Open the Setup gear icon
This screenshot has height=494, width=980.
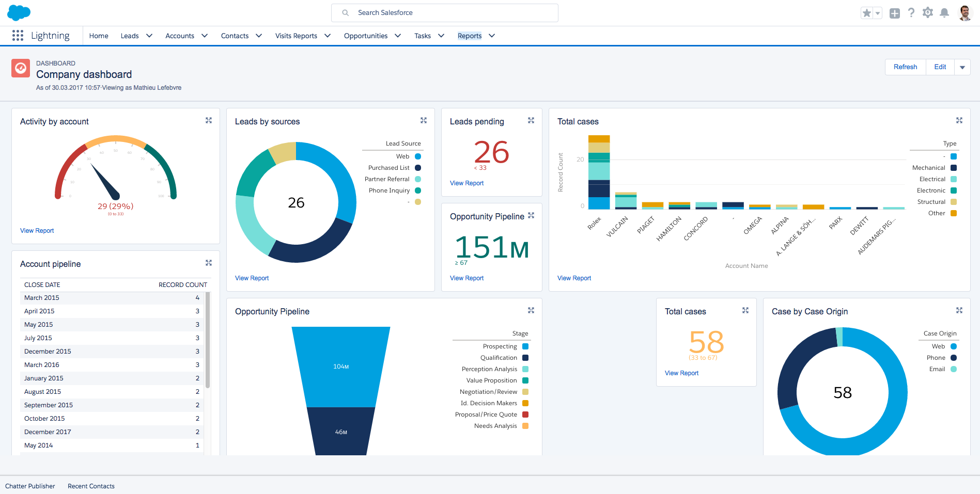pos(928,13)
